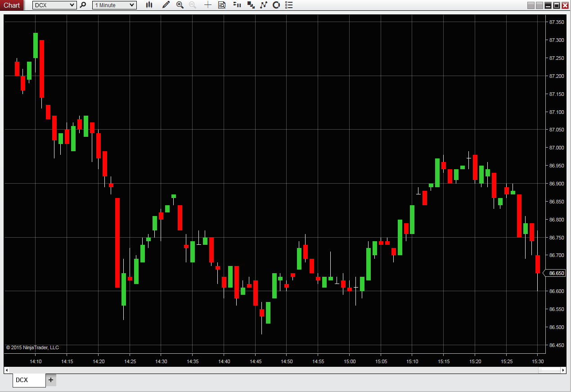
Task: Open the Strategies circular icon
Action: click(276, 5)
